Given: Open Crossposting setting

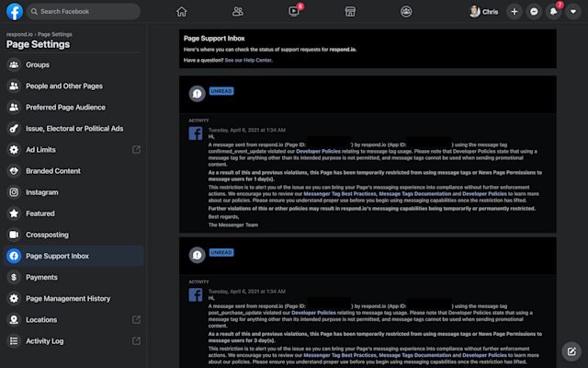Looking at the screenshot, I should [73, 235].
